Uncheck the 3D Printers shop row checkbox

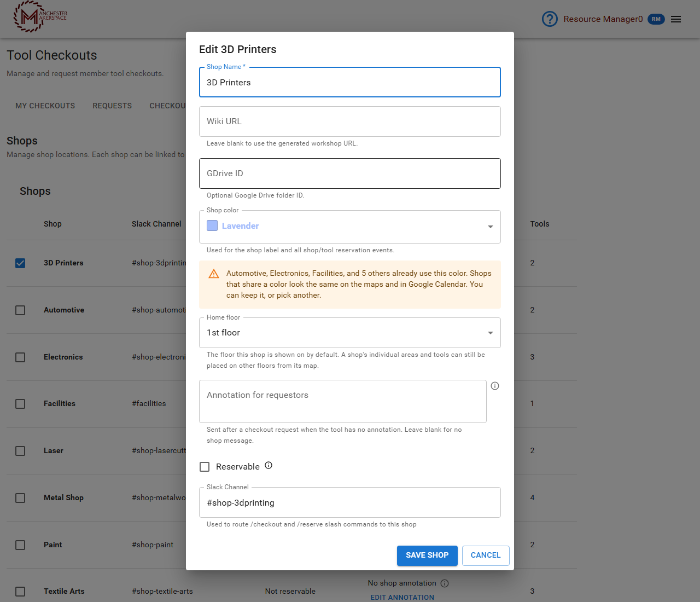click(x=20, y=263)
